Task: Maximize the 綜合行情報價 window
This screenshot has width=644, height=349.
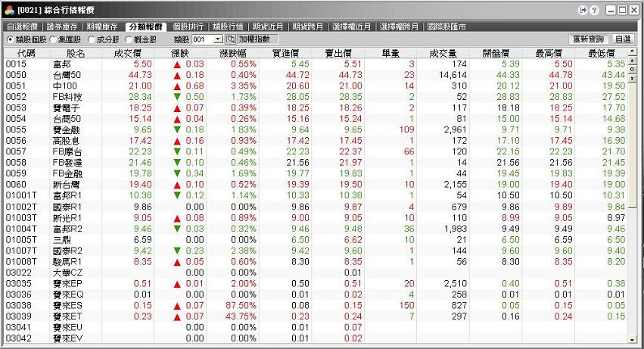Action: click(x=622, y=11)
